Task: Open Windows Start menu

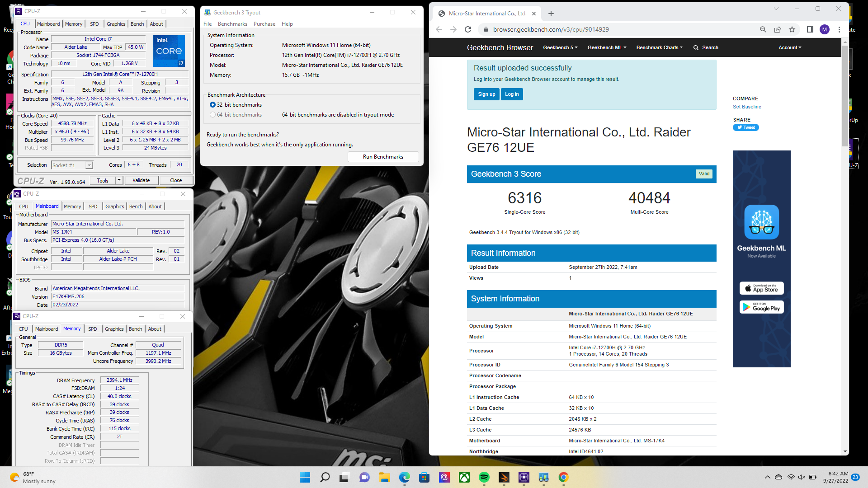Action: [x=305, y=477]
